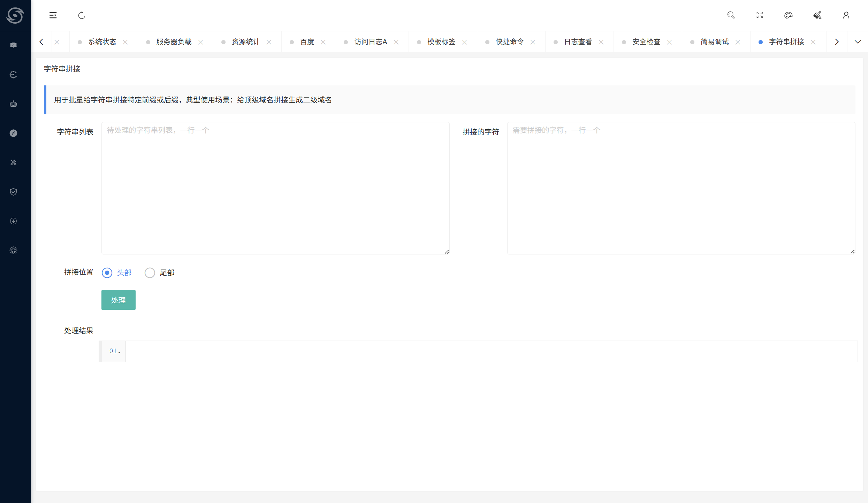Open the download sidebar icon
The width and height of the screenshot is (868, 503).
click(x=13, y=221)
